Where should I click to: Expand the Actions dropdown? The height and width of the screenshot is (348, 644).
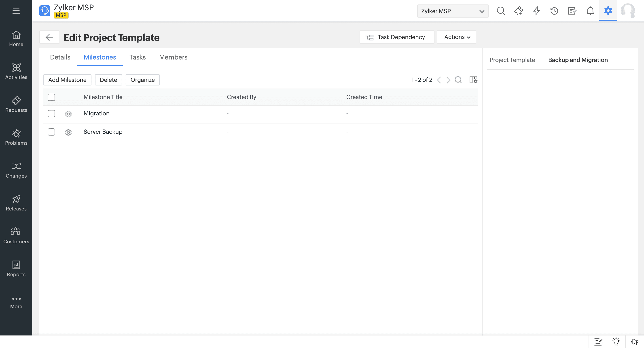pos(456,37)
